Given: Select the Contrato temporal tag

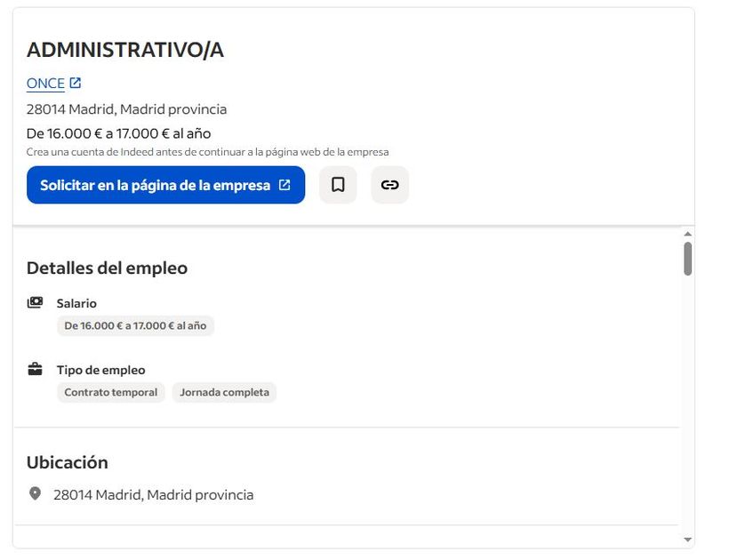Looking at the screenshot, I should click(111, 392).
